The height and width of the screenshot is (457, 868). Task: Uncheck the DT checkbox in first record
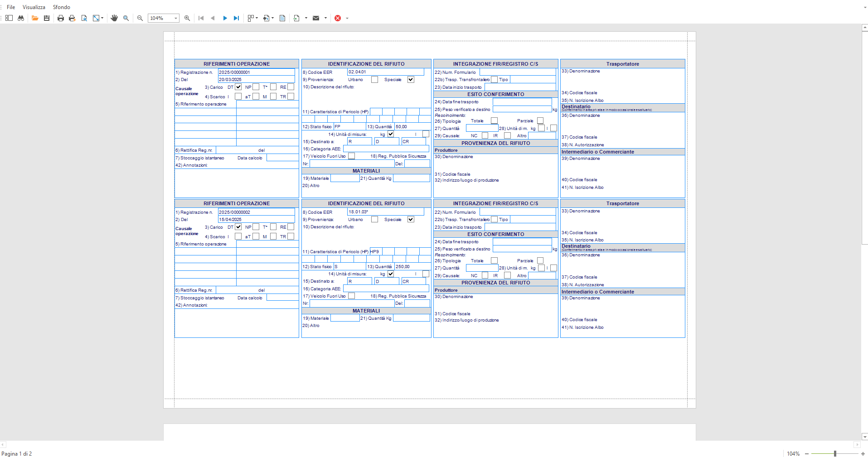coord(238,87)
